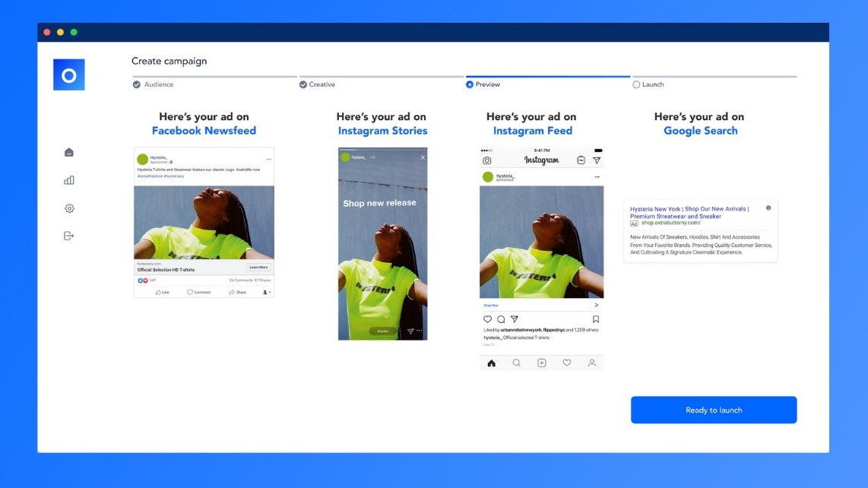Click bookmark icon on Instagram feed post
Viewport: 868px width, 488px height.
click(x=596, y=319)
